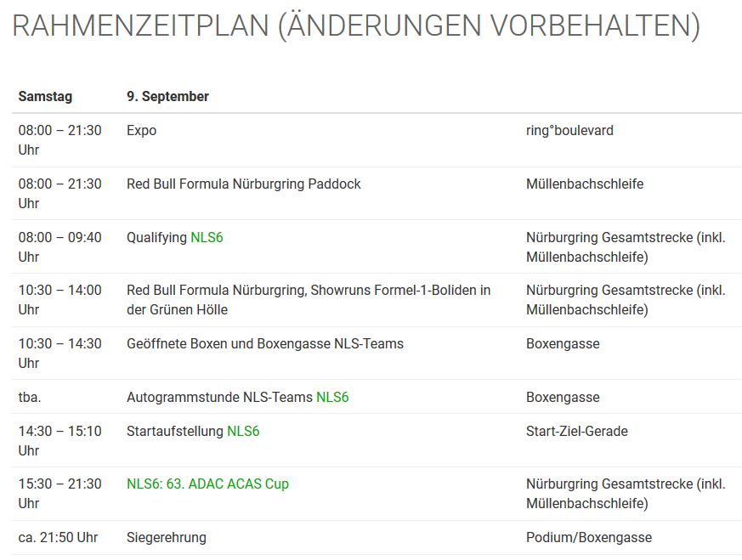This screenshot has width=742, height=560.
Task: Select the Start-Ziel-Gerade location text
Action: [x=576, y=431]
